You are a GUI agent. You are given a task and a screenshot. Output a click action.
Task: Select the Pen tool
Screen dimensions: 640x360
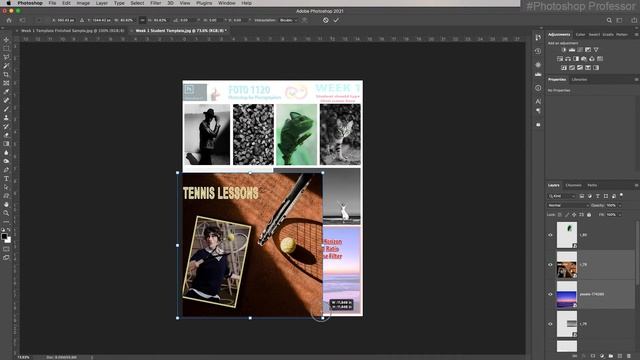tap(6, 170)
